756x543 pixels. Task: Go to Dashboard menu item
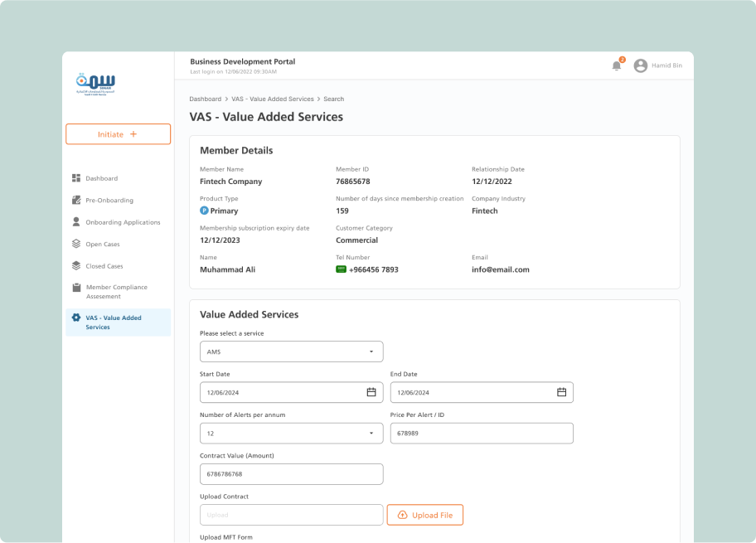[x=102, y=178]
